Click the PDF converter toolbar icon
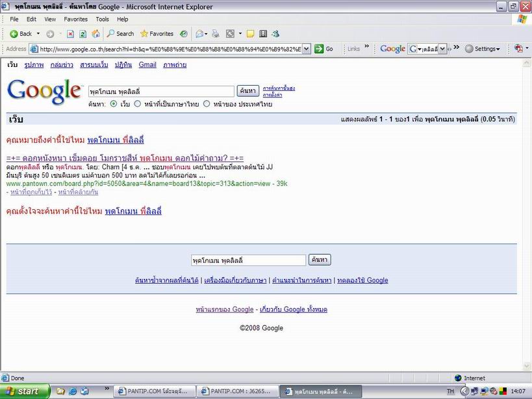 click(x=518, y=49)
